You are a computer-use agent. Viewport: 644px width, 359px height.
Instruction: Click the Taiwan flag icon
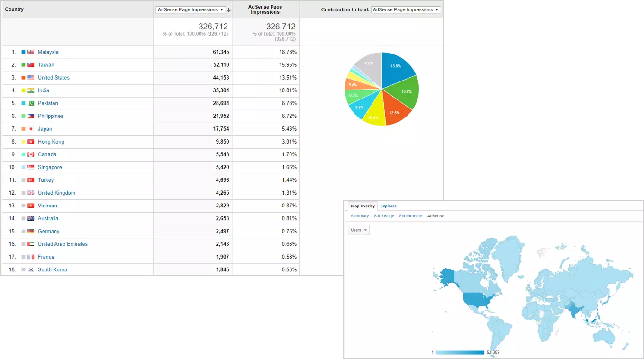point(31,65)
